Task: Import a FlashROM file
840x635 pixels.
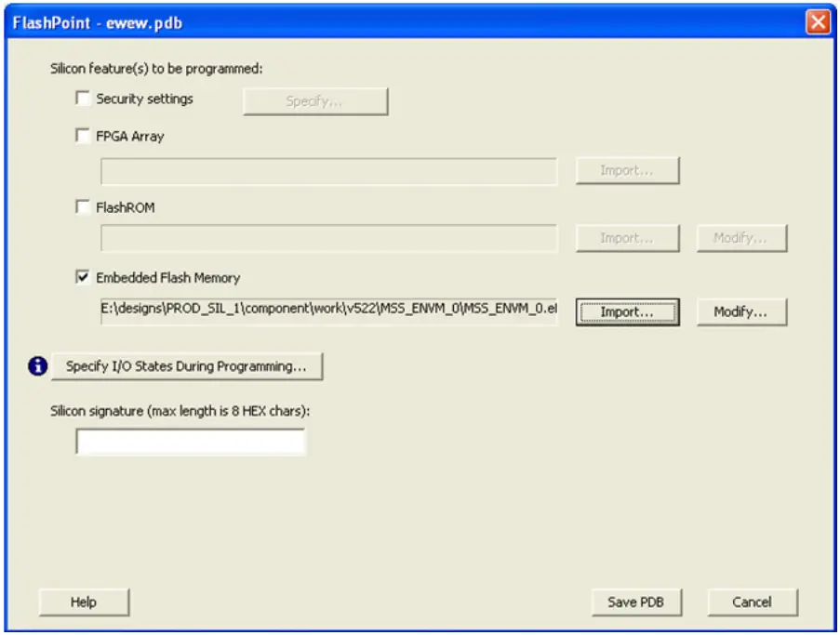Action: [627, 238]
